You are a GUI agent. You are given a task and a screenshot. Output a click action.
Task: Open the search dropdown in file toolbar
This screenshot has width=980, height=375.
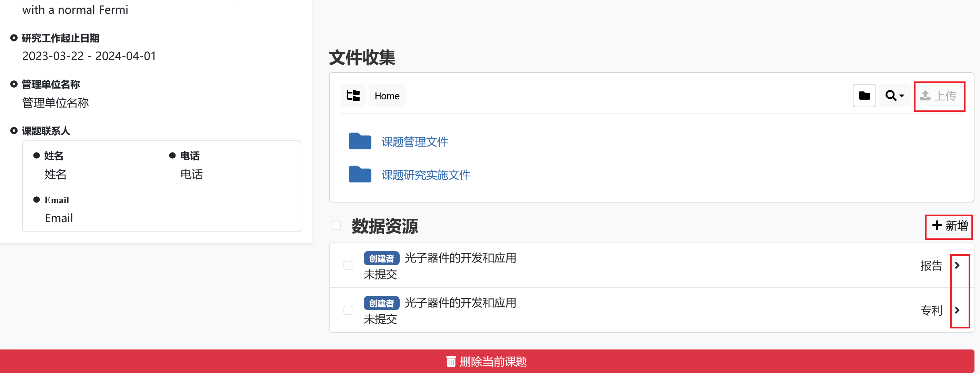coord(894,96)
